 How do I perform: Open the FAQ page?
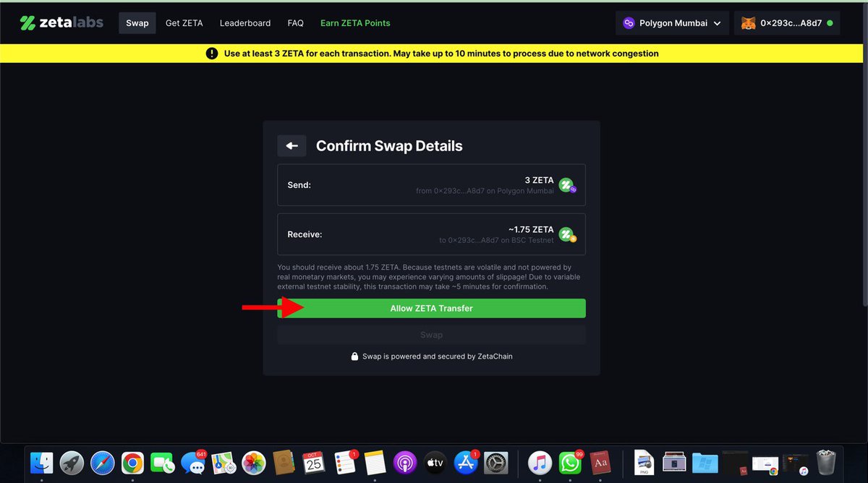click(295, 23)
